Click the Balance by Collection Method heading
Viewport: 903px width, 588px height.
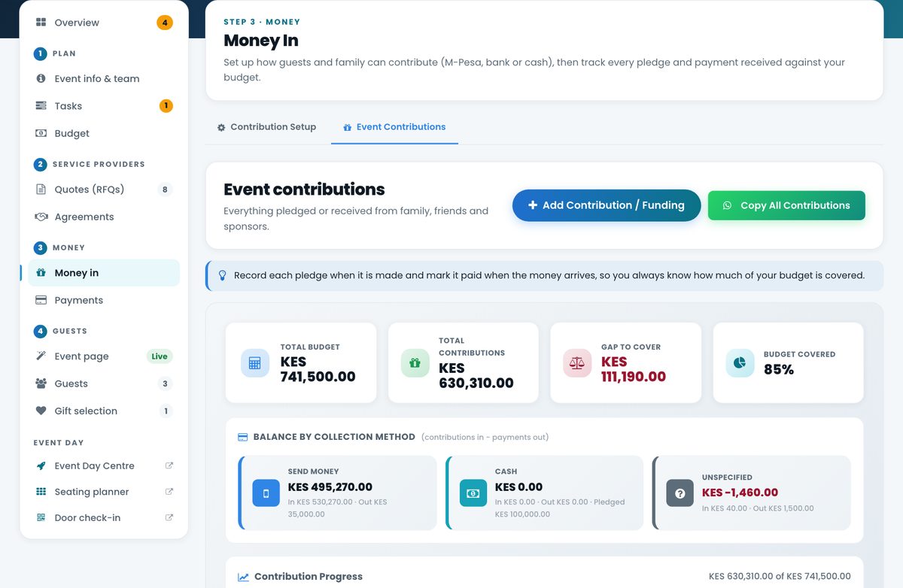point(334,437)
